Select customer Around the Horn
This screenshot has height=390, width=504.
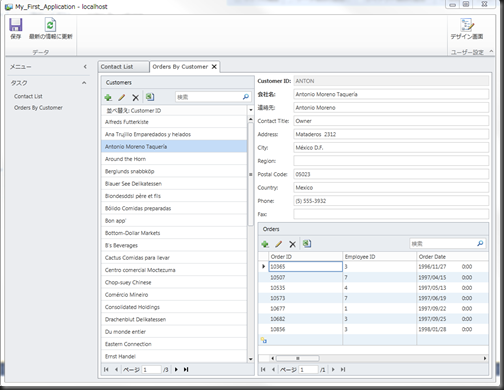pyautogui.click(x=174, y=159)
